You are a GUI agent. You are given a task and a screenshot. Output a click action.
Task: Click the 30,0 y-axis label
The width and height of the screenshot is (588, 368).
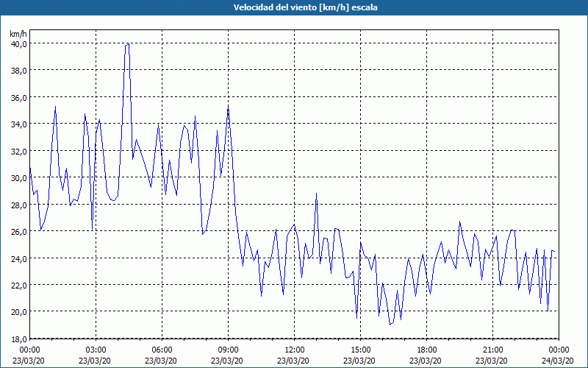pyautogui.click(x=19, y=178)
